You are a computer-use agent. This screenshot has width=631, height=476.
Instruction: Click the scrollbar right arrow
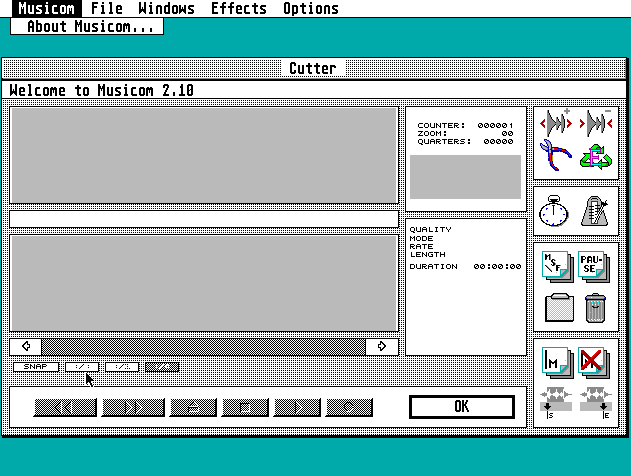382,346
